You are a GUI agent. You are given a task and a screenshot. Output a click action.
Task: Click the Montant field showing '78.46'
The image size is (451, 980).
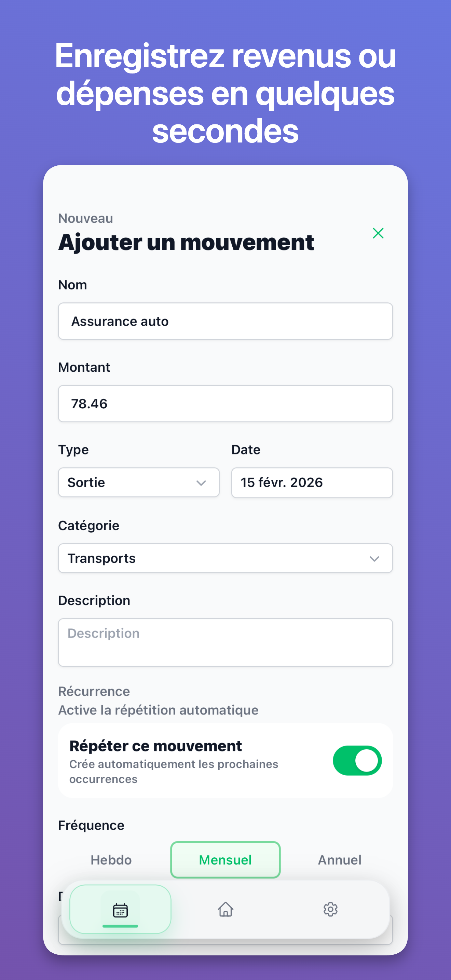tap(225, 404)
